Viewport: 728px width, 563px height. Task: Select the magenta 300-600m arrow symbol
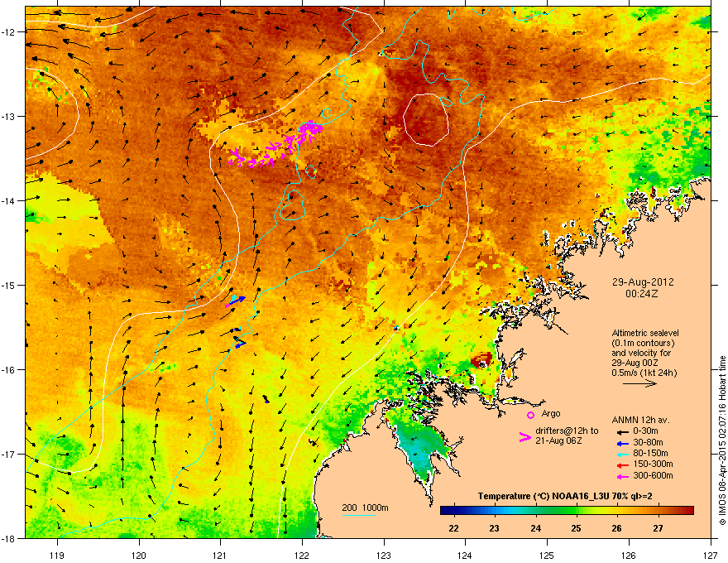622,476
